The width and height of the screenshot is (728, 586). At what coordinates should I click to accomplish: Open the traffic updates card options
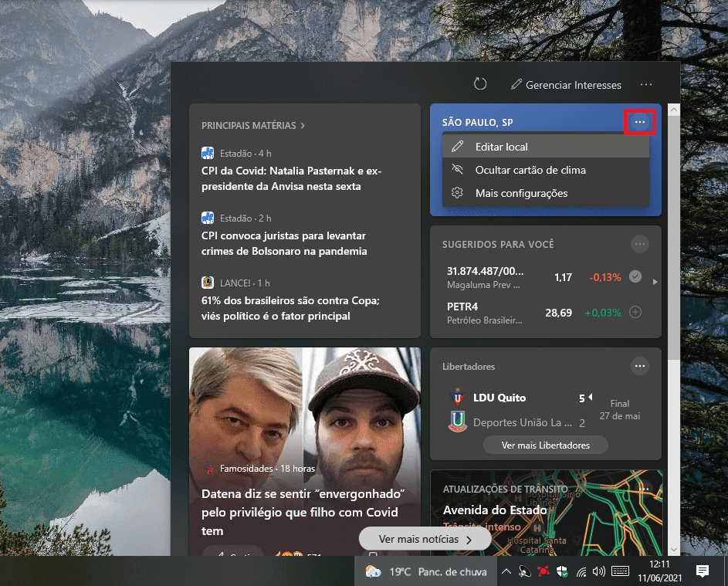click(644, 488)
